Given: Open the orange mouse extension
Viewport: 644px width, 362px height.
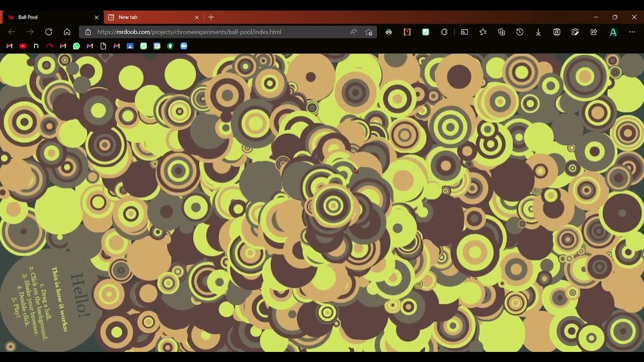Looking at the screenshot, I should click(407, 32).
